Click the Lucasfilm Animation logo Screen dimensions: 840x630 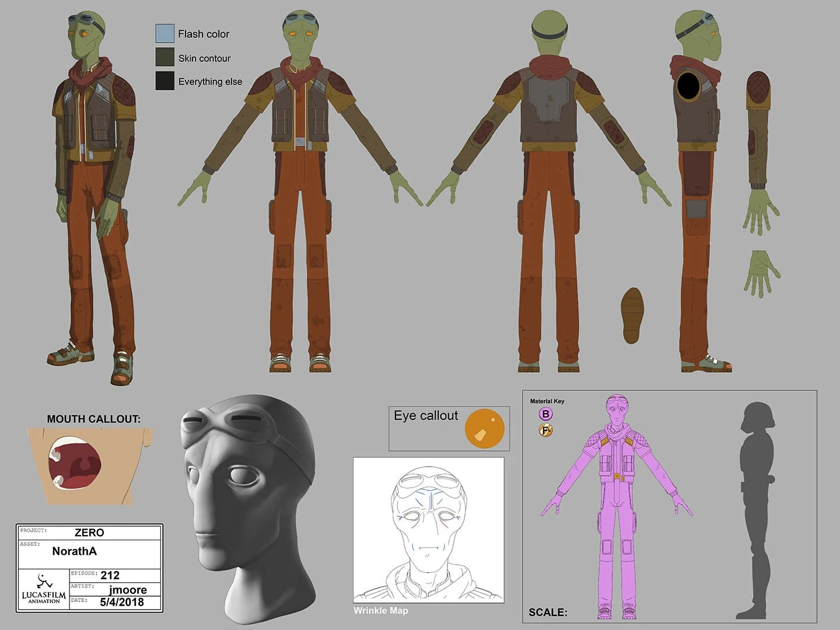(44, 589)
